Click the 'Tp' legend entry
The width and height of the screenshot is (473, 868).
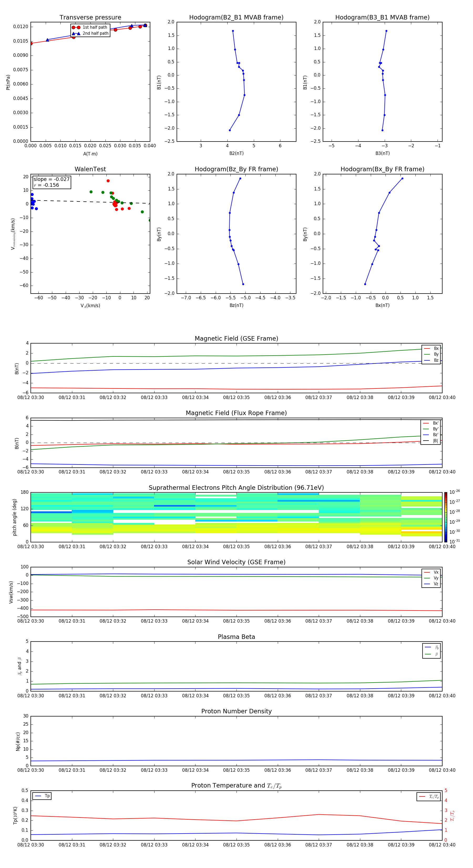[x=42, y=796]
